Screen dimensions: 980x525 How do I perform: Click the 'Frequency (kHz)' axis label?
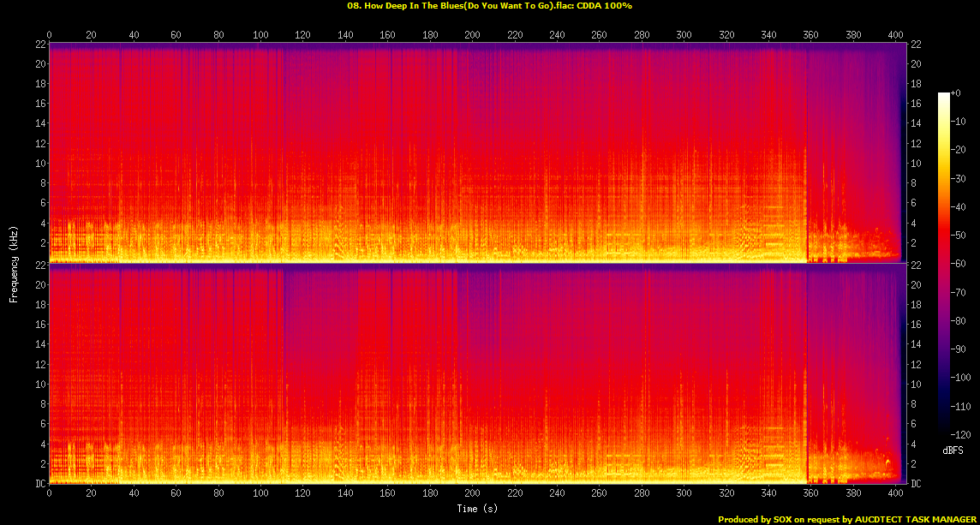[x=14, y=263]
